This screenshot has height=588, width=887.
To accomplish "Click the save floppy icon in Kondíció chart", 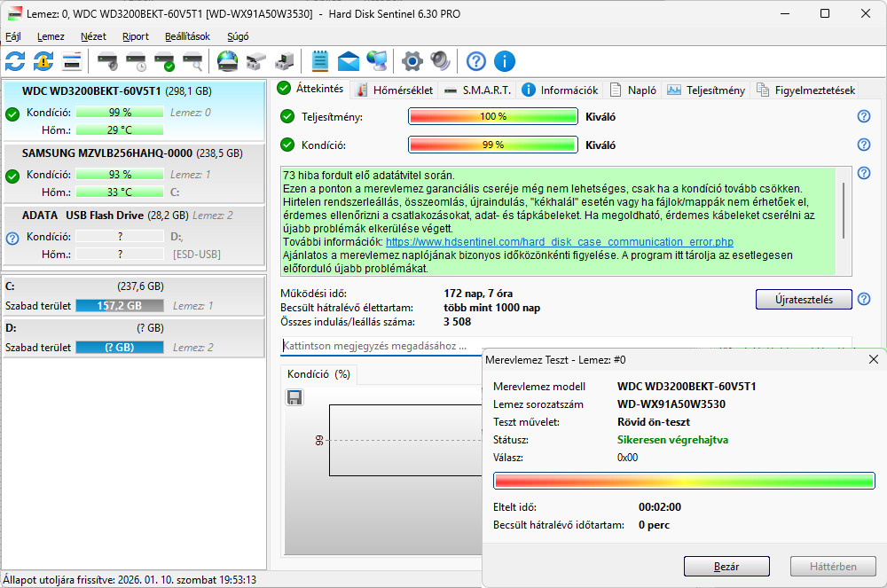I will (295, 397).
